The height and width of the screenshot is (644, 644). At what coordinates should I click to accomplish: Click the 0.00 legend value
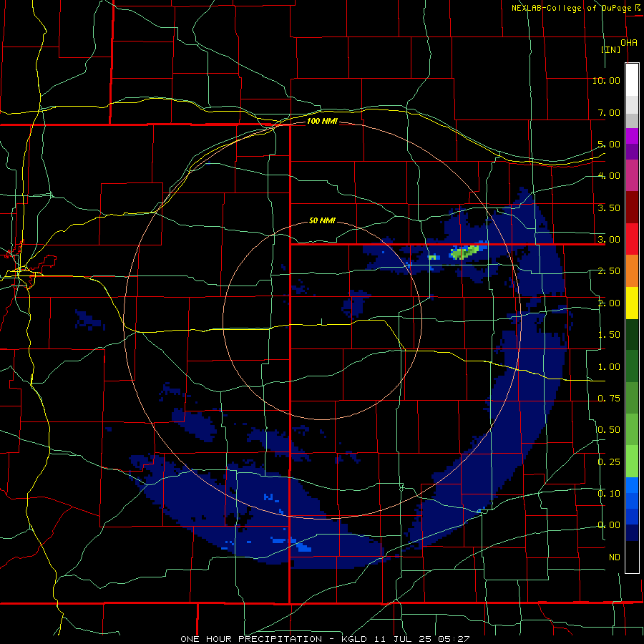pyautogui.click(x=609, y=525)
